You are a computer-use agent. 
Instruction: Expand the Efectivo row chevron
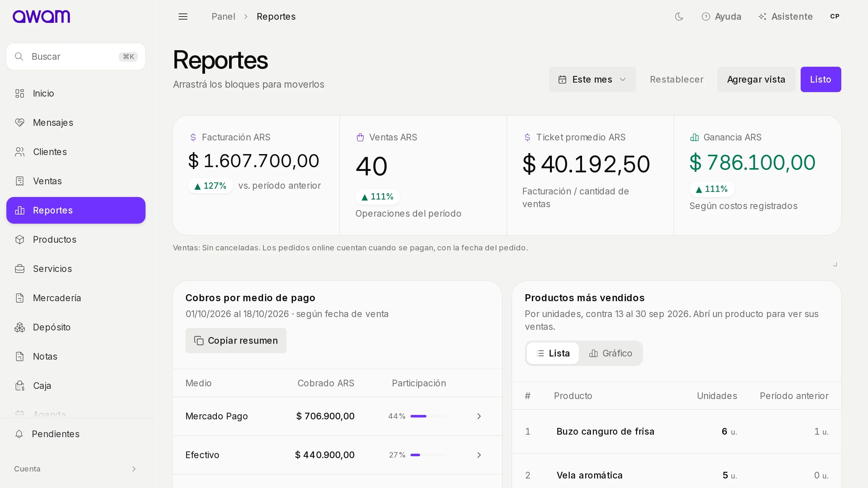click(x=479, y=455)
